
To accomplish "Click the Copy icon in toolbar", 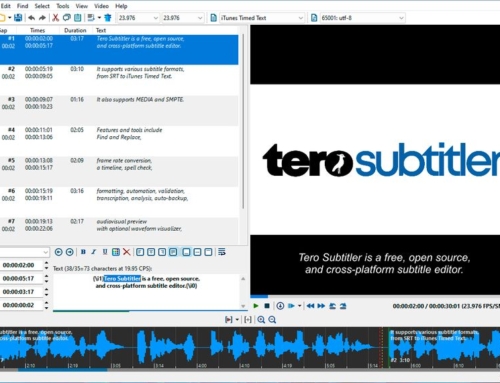I will pyautogui.click(x=66, y=18).
